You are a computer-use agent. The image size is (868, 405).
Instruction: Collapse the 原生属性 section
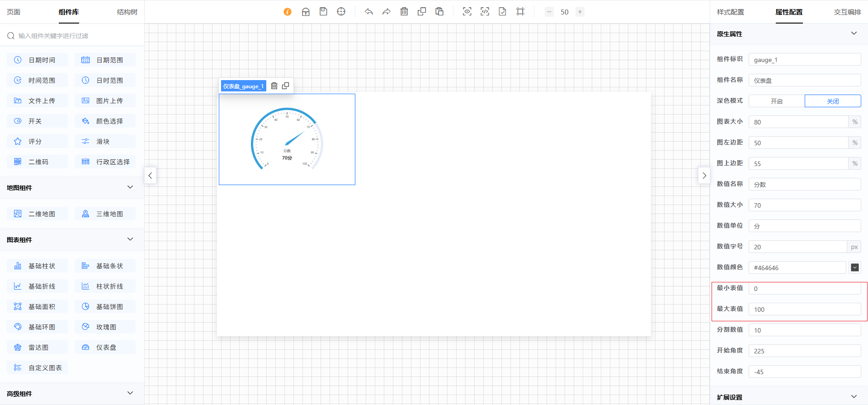[x=854, y=33]
